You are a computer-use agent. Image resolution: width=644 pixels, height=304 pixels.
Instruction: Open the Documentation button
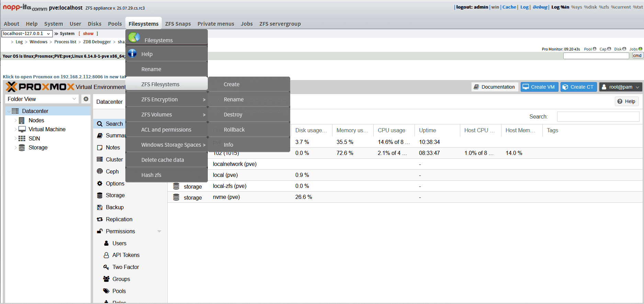tap(495, 87)
